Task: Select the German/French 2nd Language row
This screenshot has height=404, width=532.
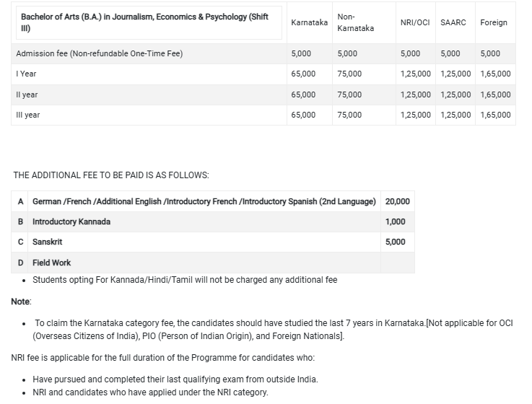Action: pos(204,201)
